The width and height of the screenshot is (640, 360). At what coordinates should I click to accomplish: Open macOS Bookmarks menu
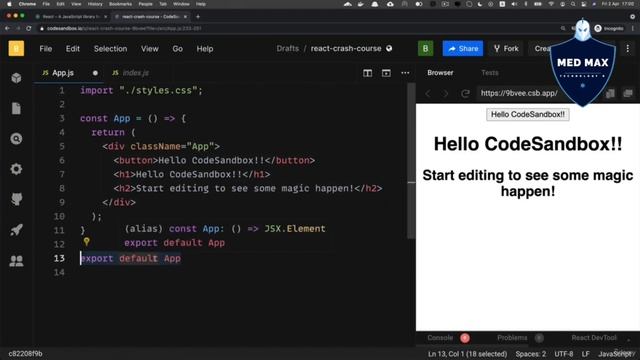[120, 4]
